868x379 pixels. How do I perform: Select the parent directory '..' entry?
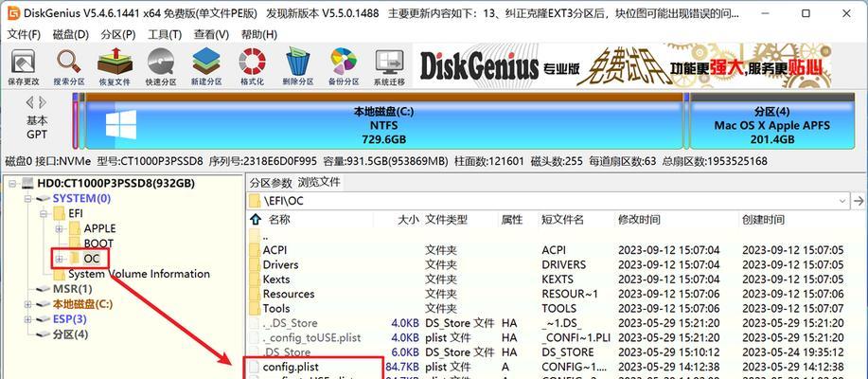click(x=265, y=236)
